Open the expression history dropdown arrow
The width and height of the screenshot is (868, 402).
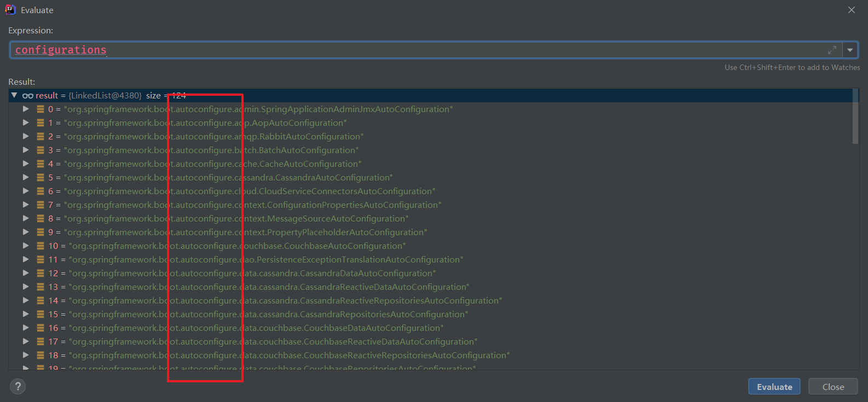click(850, 50)
